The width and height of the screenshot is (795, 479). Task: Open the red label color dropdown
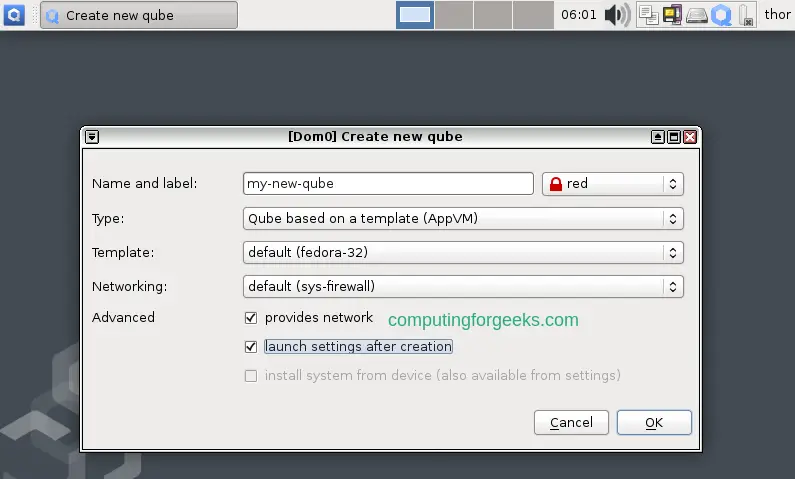(613, 183)
